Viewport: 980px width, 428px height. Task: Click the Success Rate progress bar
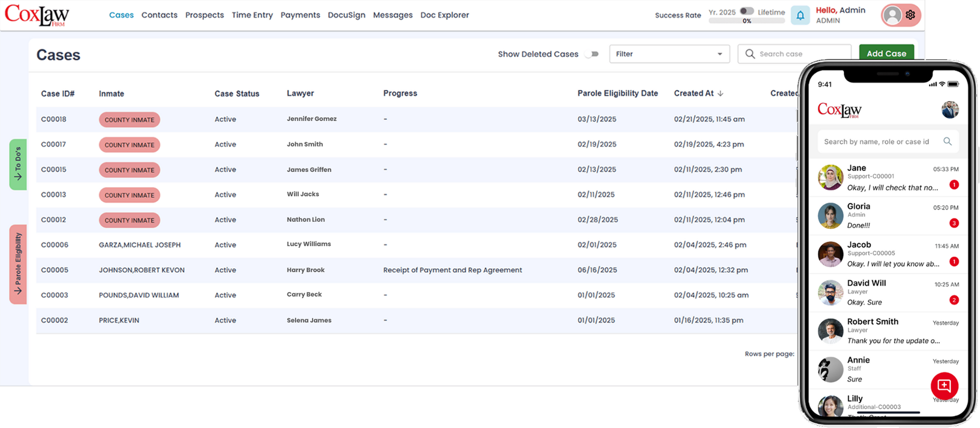pos(747,21)
